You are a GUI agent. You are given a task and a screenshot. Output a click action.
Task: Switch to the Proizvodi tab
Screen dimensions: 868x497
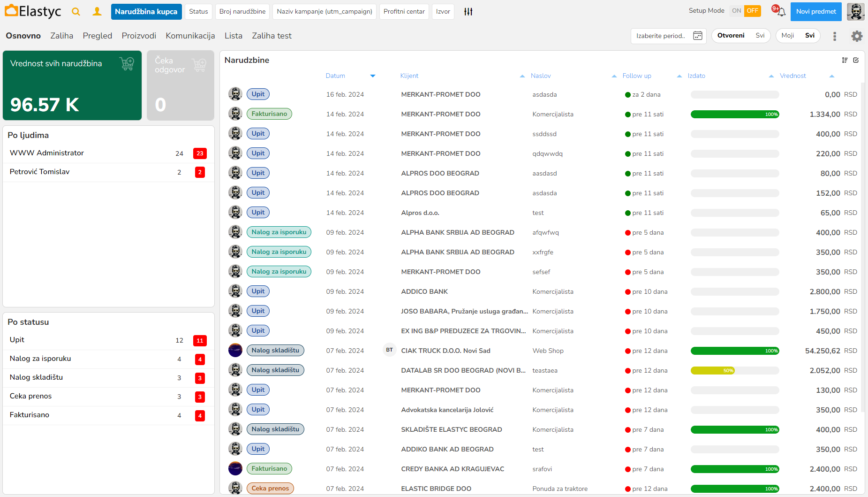[x=139, y=36]
